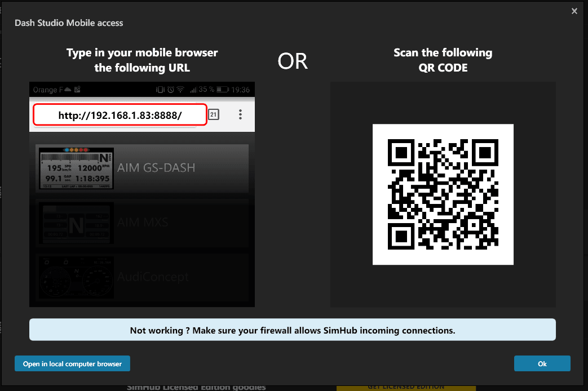
Task: Click the cloud icon next to Orange F
Action: (68, 89)
